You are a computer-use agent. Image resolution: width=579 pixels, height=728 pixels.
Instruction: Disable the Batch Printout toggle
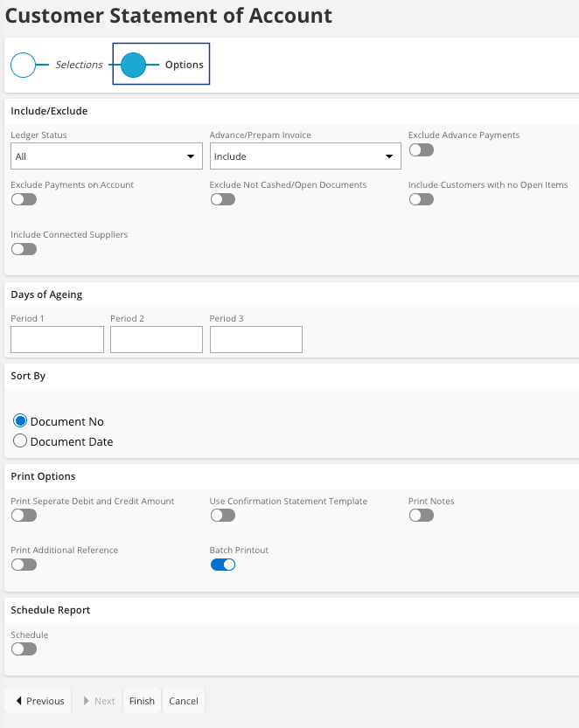(222, 565)
